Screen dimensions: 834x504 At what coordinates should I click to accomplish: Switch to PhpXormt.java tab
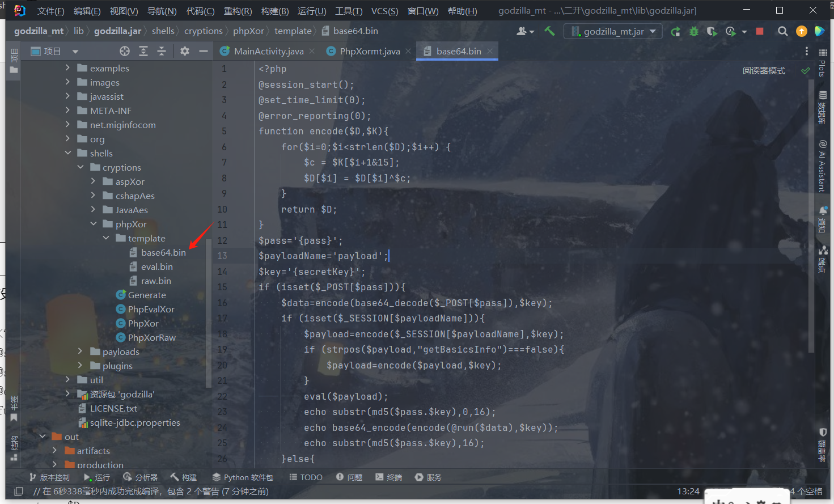(x=370, y=51)
